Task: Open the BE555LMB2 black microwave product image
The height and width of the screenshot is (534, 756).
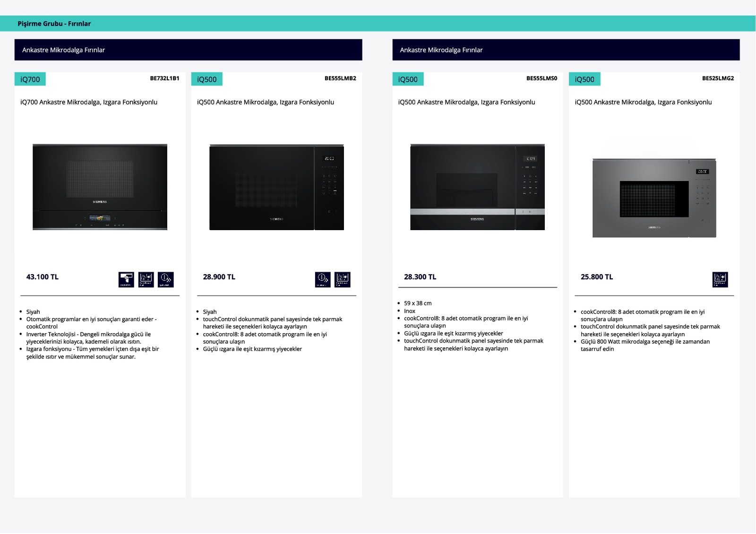Action: 276,187
